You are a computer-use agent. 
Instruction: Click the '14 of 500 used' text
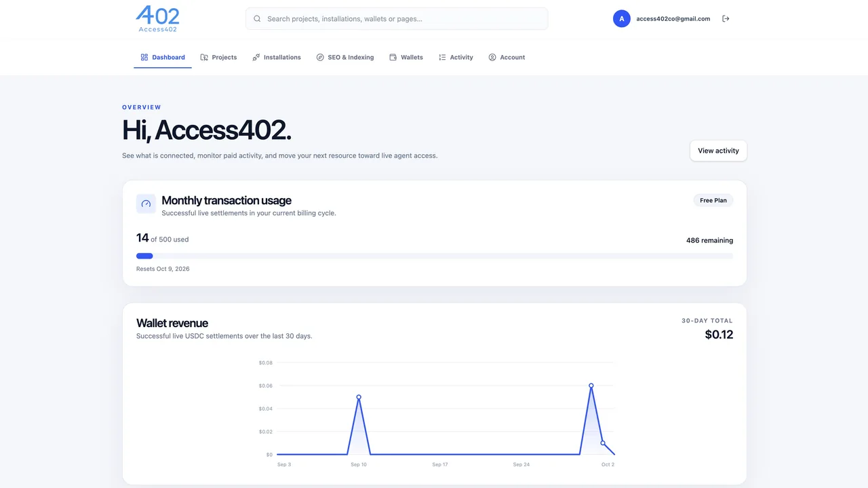pos(163,238)
